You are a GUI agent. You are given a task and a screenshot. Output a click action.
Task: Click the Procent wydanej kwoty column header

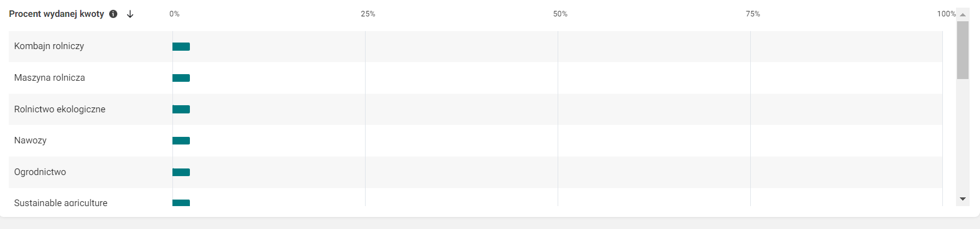56,14
